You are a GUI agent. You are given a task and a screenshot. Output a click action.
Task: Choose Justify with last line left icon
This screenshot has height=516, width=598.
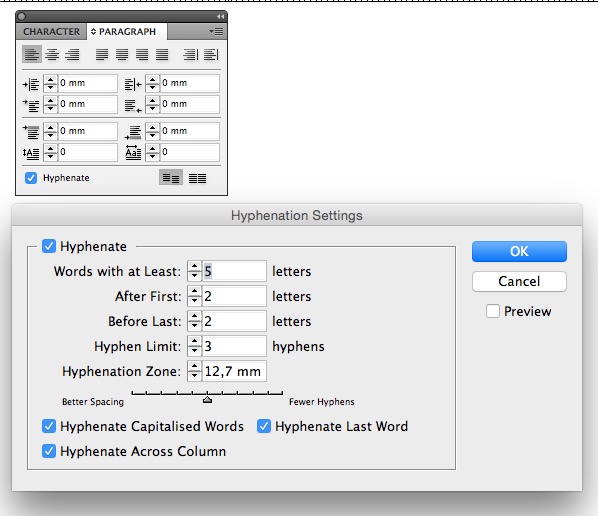[102, 54]
